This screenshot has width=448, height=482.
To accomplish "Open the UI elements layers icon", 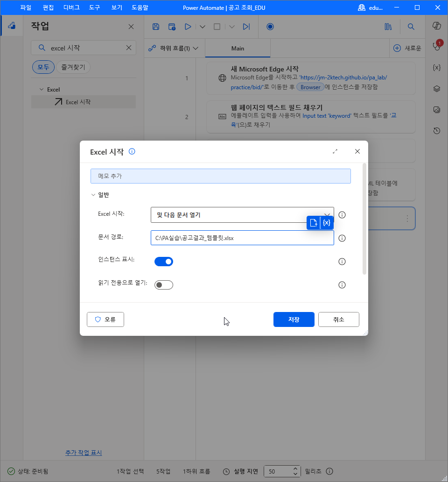I will 437,89.
